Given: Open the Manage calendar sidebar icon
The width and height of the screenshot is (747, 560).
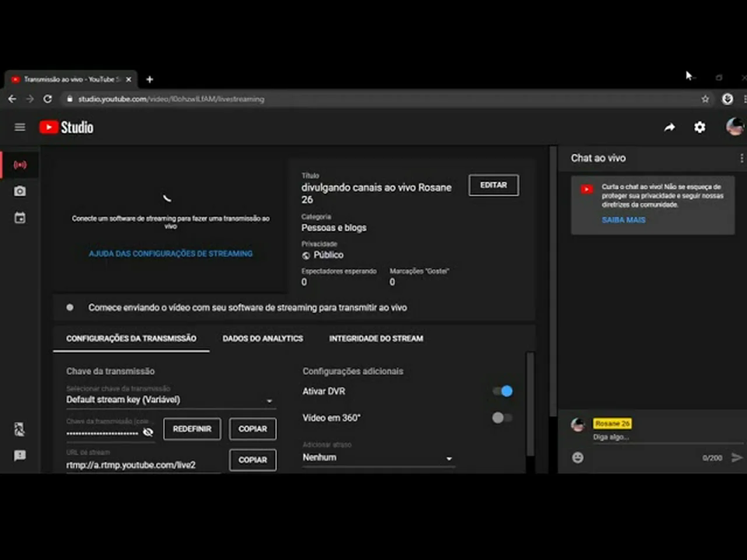Looking at the screenshot, I should (x=20, y=218).
